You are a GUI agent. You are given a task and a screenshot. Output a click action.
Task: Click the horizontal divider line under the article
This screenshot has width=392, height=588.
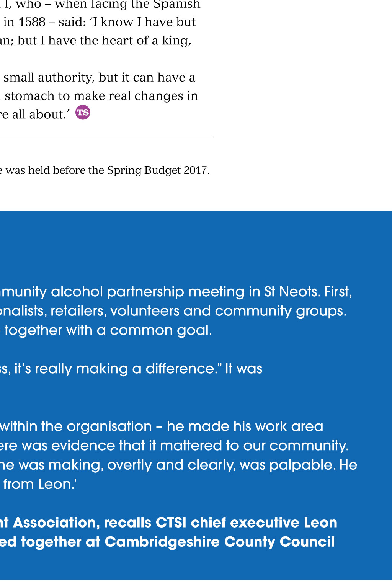[x=106, y=137]
